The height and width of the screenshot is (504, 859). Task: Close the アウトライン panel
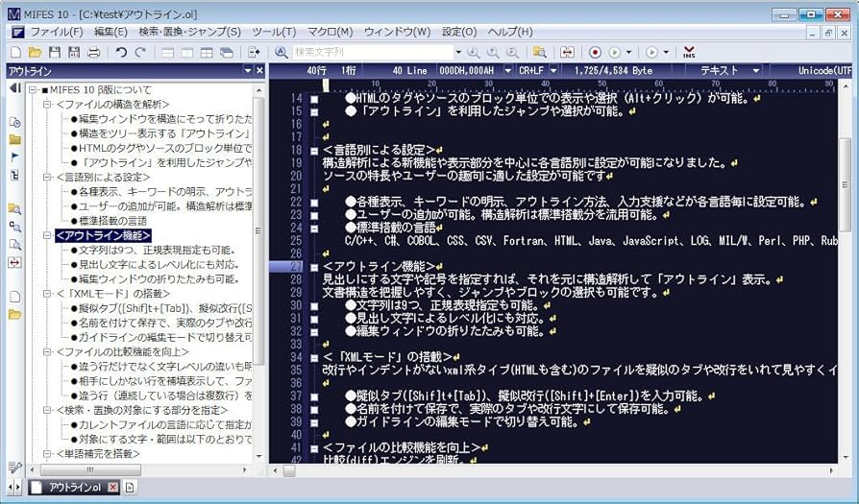[x=259, y=71]
